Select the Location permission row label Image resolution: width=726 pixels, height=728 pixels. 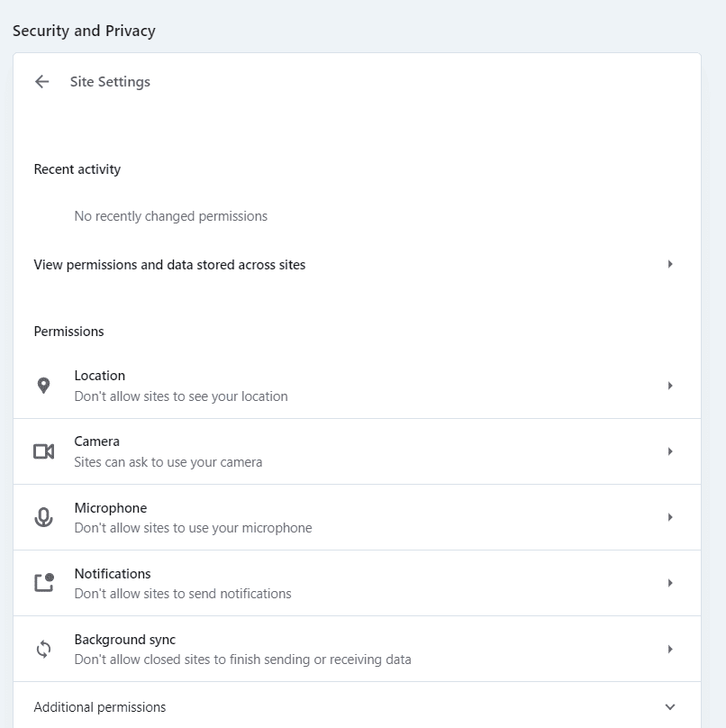(100, 376)
